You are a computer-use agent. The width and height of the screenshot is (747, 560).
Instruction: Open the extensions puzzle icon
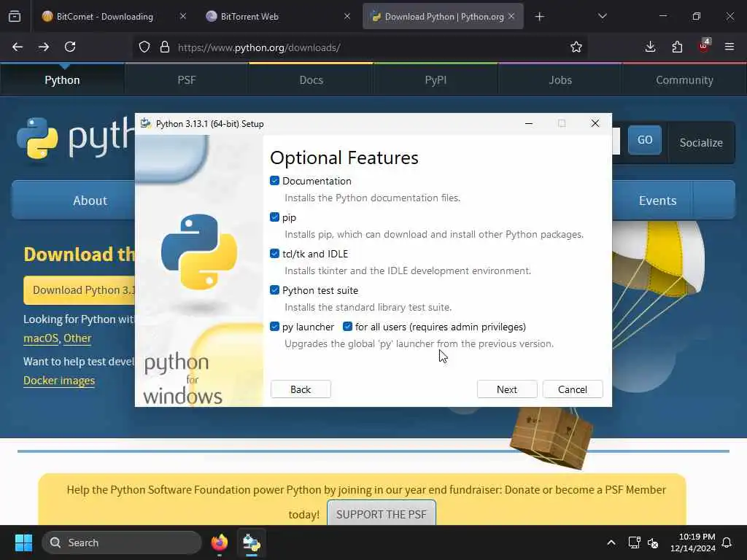(677, 47)
